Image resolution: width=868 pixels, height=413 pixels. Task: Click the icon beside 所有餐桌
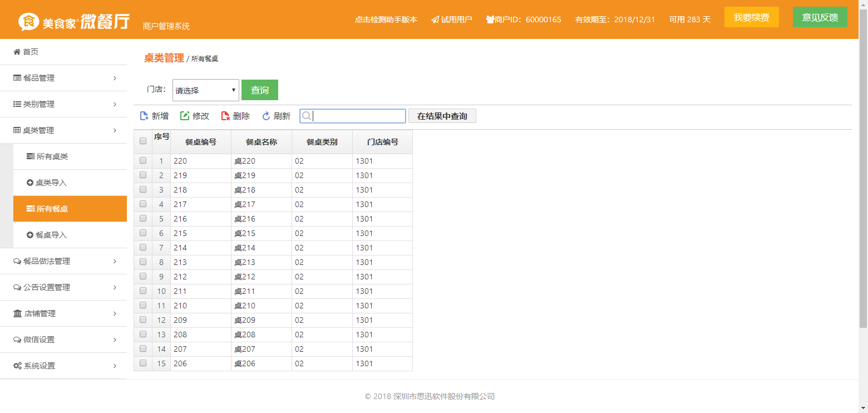[31, 209]
